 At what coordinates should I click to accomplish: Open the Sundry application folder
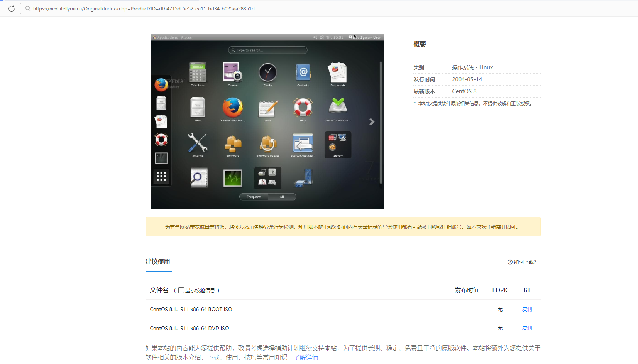point(337,145)
